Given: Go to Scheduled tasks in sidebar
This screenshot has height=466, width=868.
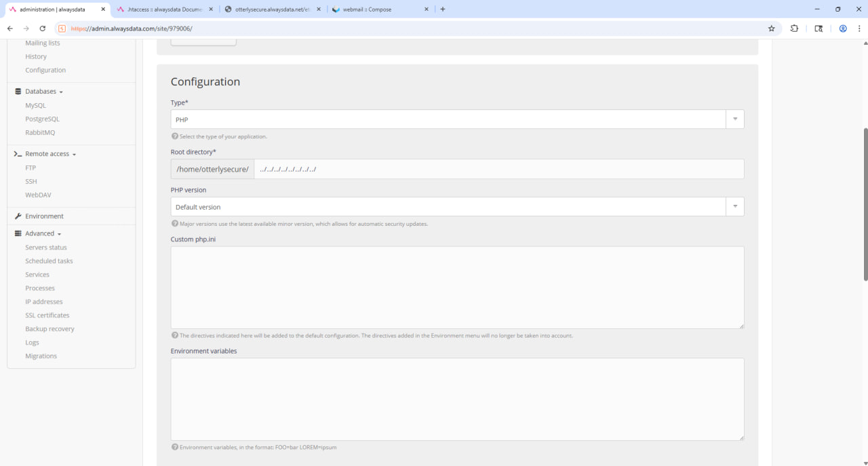Looking at the screenshot, I should [49, 261].
